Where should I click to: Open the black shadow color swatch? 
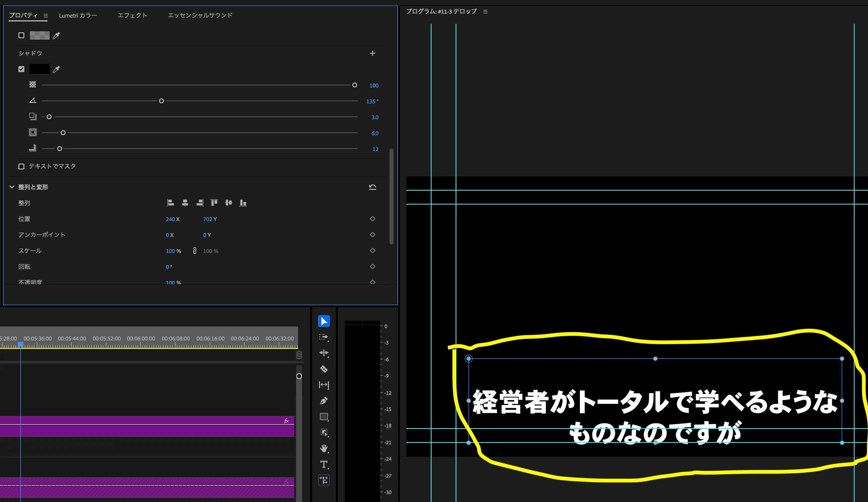click(x=39, y=69)
